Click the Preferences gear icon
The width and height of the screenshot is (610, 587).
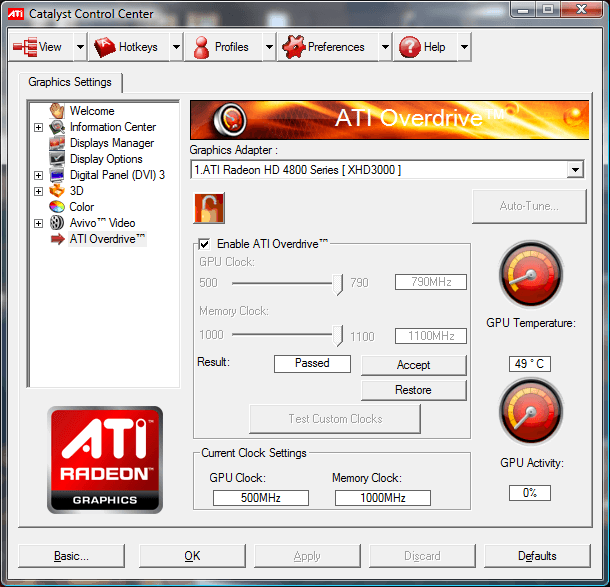tap(292, 47)
